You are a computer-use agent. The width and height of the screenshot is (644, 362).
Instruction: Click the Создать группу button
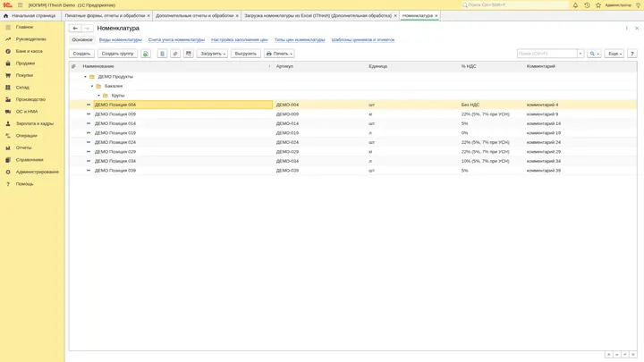(117, 54)
